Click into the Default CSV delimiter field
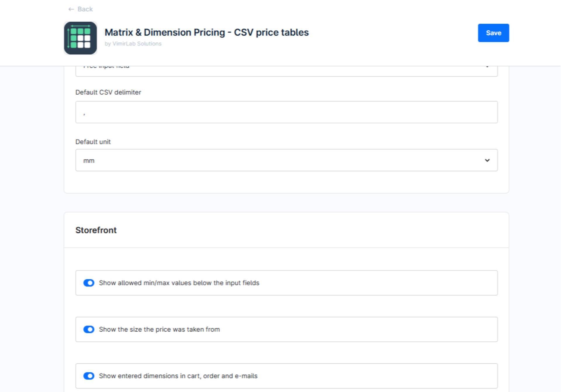561x392 pixels. click(286, 112)
